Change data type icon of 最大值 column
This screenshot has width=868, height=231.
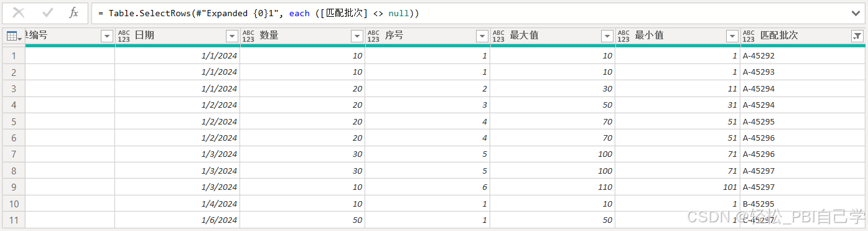[499, 36]
